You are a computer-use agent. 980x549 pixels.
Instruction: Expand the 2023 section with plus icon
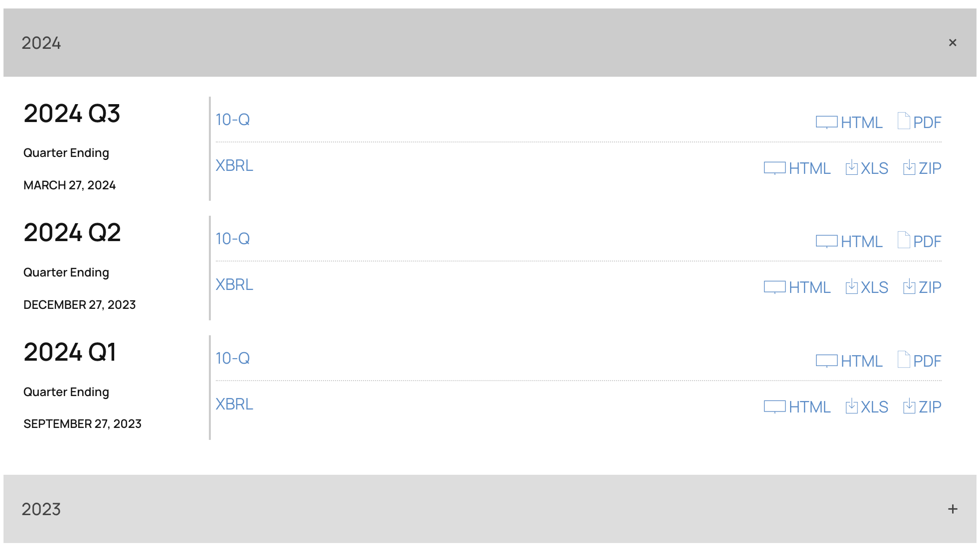point(952,509)
